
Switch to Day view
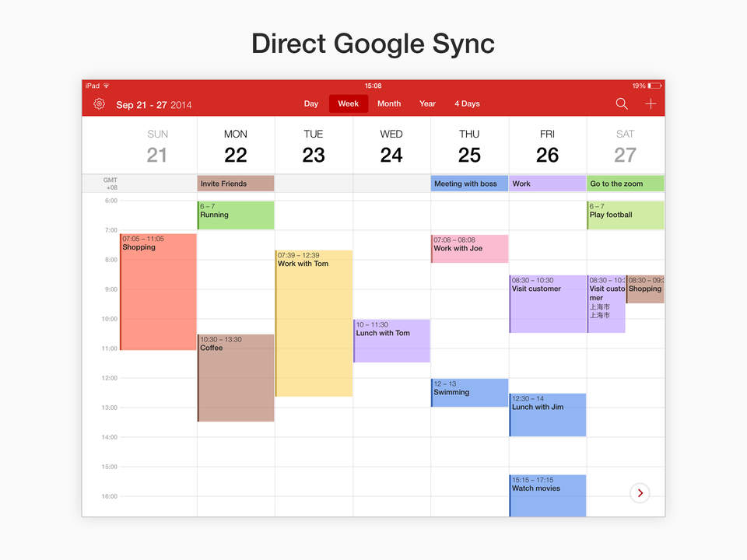click(311, 103)
